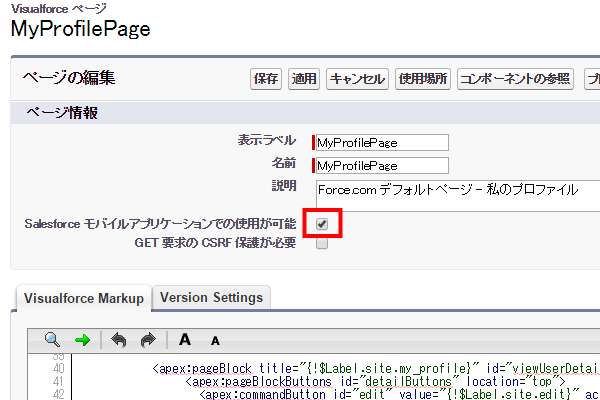
Task: Click the 説明 description text field
Action: coord(455,188)
